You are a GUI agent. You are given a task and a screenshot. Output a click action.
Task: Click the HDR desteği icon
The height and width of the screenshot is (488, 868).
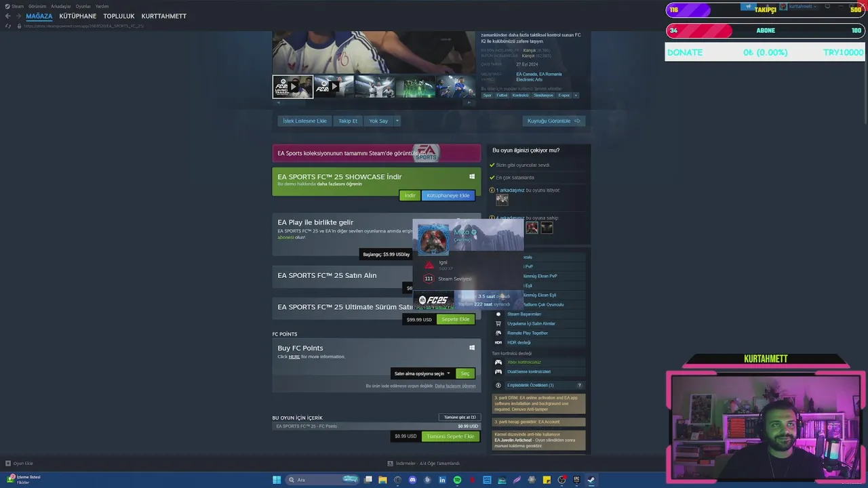(498, 342)
